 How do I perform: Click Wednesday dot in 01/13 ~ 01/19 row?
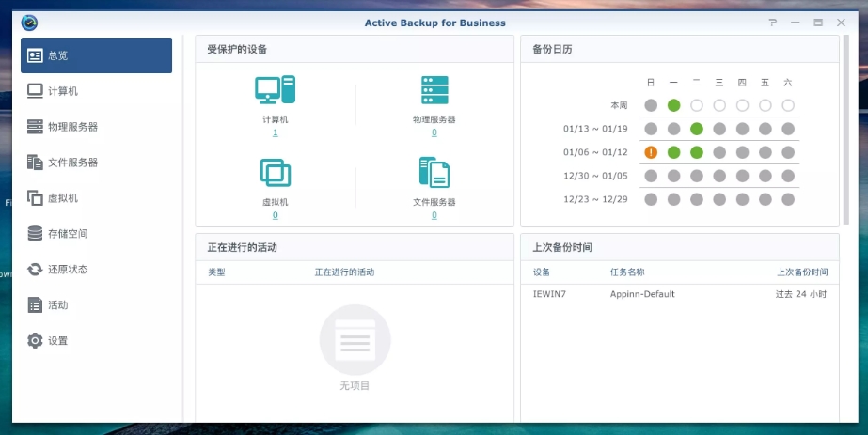point(719,129)
